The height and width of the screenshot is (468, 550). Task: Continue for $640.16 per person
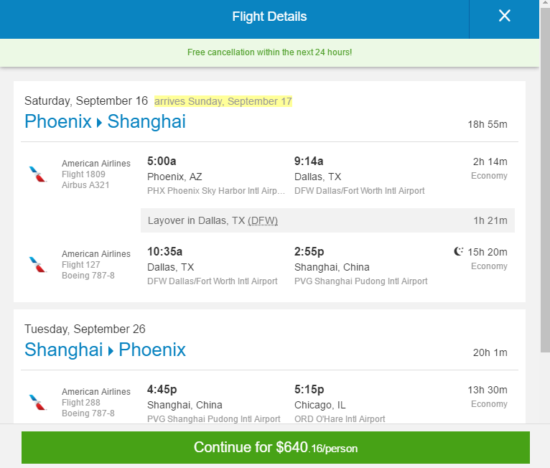pos(275,448)
